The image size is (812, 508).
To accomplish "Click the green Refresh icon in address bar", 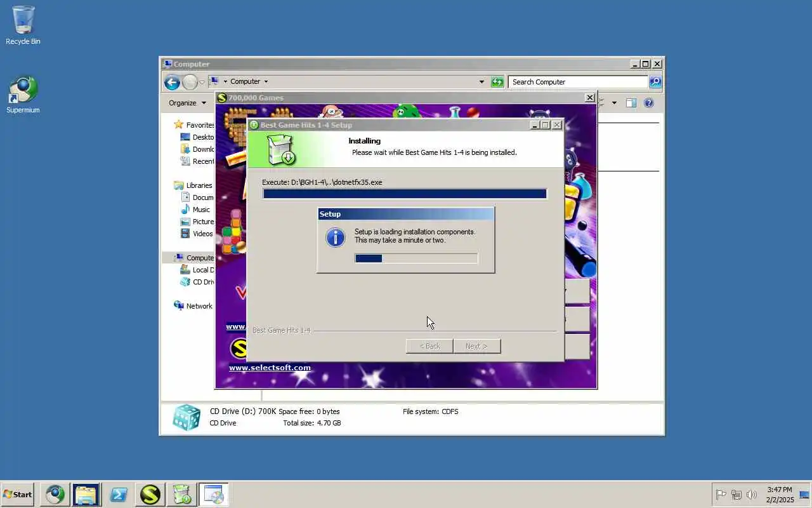I will (497, 82).
